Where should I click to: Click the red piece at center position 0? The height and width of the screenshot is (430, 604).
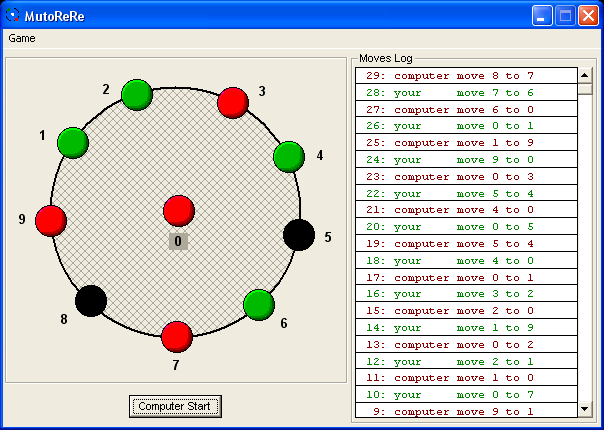pos(178,211)
